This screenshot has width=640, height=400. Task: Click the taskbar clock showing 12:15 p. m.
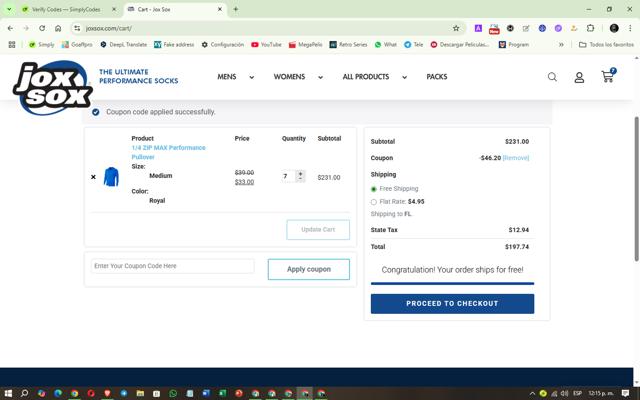click(600, 393)
